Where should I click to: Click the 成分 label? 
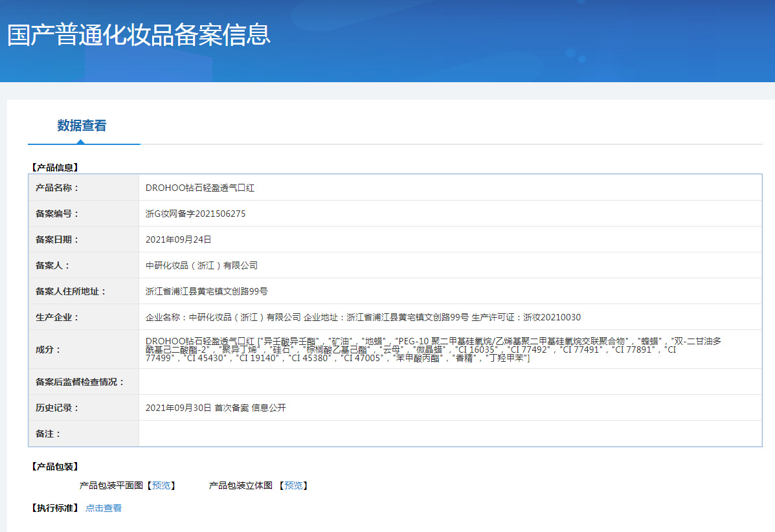pyautogui.click(x=48, y=349)
